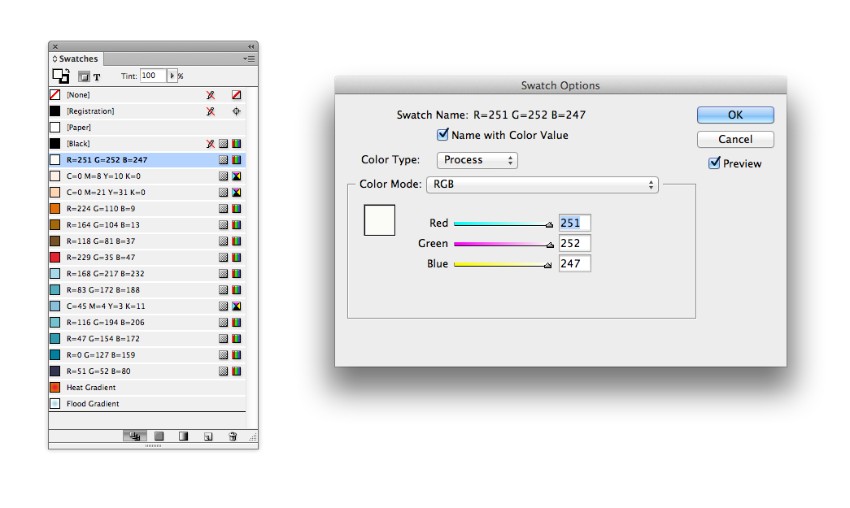Select swatch R=118 G=81 B=37
The height and width of the screenshot is (508, 850).
click(147, 241)
